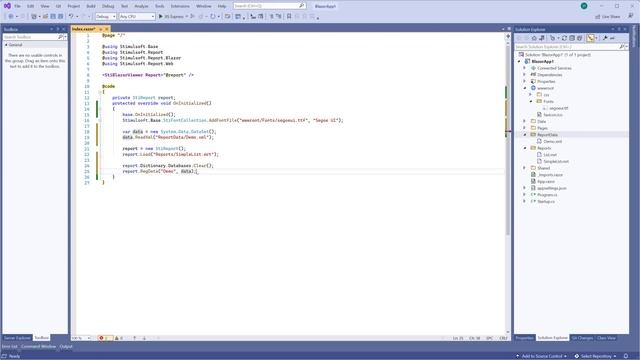Open the Git menu

click(x=58, y=6)
